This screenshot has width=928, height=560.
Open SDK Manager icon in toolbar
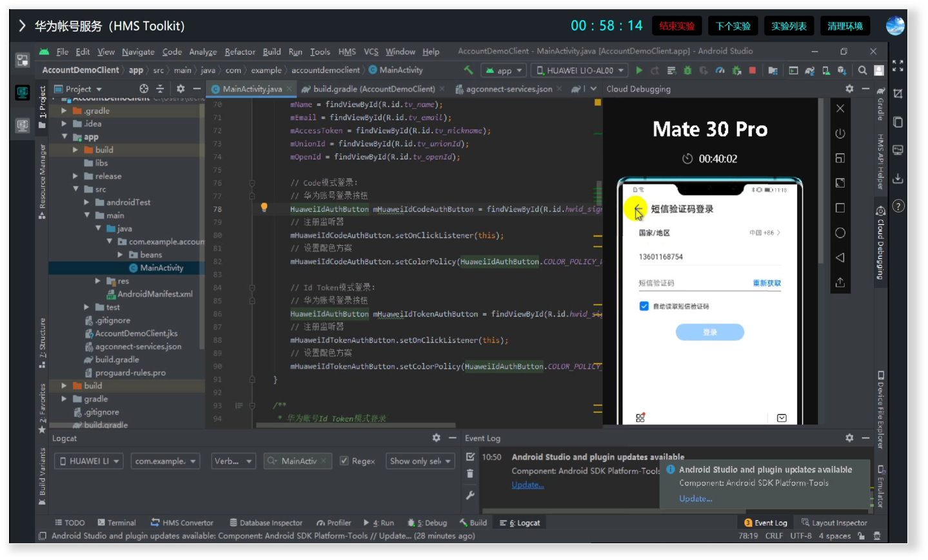click(842, 70)
